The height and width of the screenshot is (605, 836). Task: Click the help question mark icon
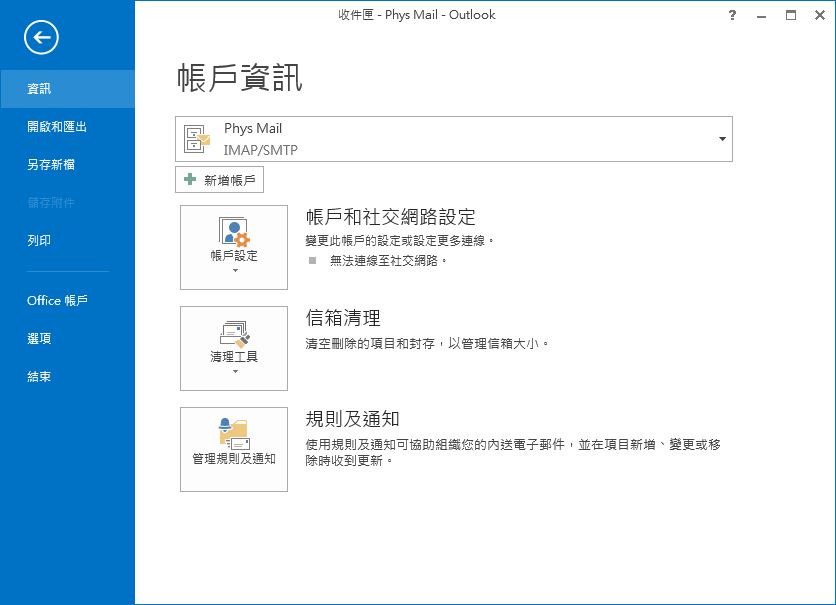[732, 15]
